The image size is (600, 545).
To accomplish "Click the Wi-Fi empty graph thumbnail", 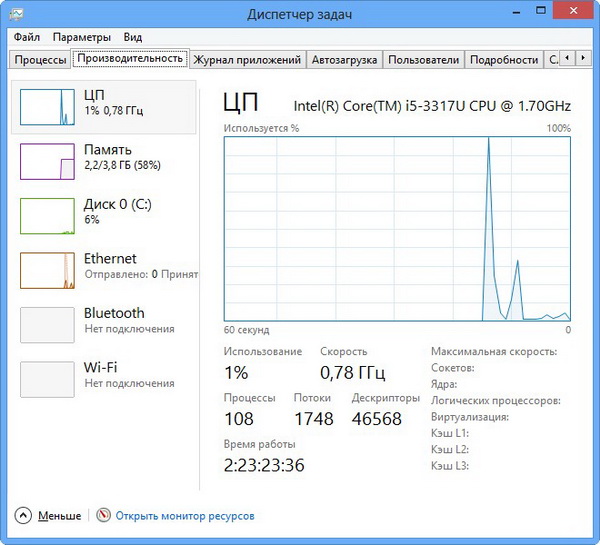I will tap(48, 379).
